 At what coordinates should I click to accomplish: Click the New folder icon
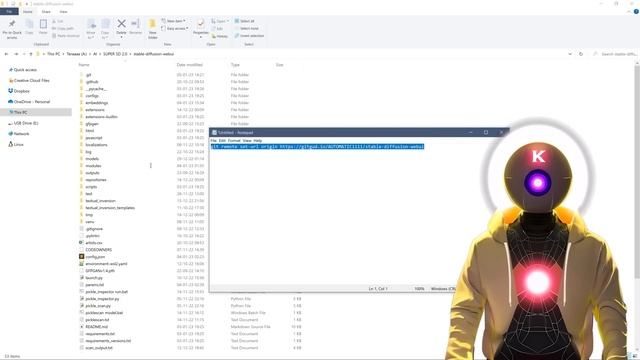tap(152, 24)
